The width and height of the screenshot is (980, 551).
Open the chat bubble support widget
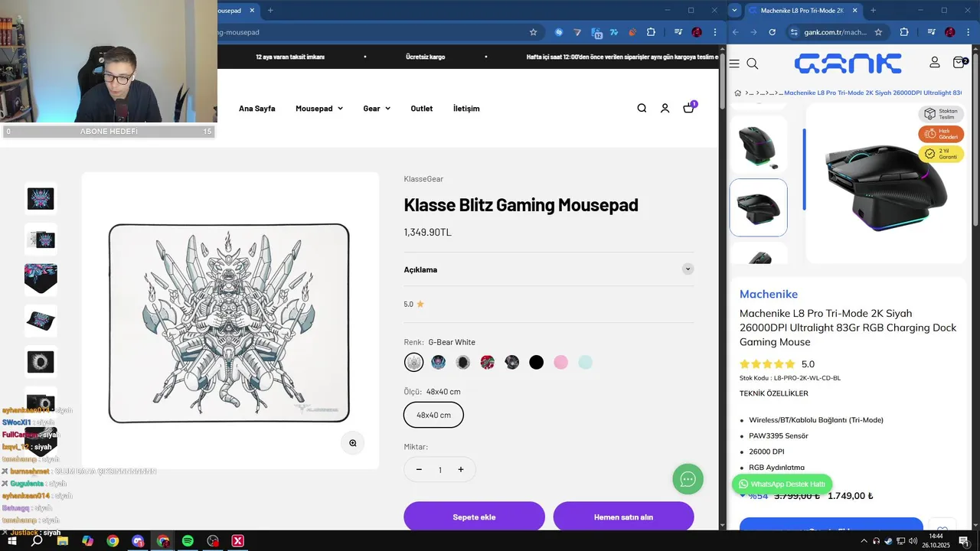coord(688,479)
